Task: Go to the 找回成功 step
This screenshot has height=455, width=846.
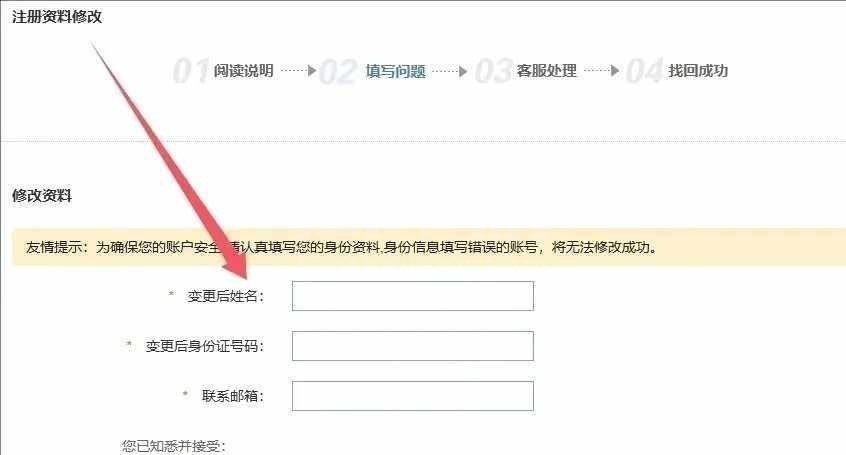Action: [698, 71]
